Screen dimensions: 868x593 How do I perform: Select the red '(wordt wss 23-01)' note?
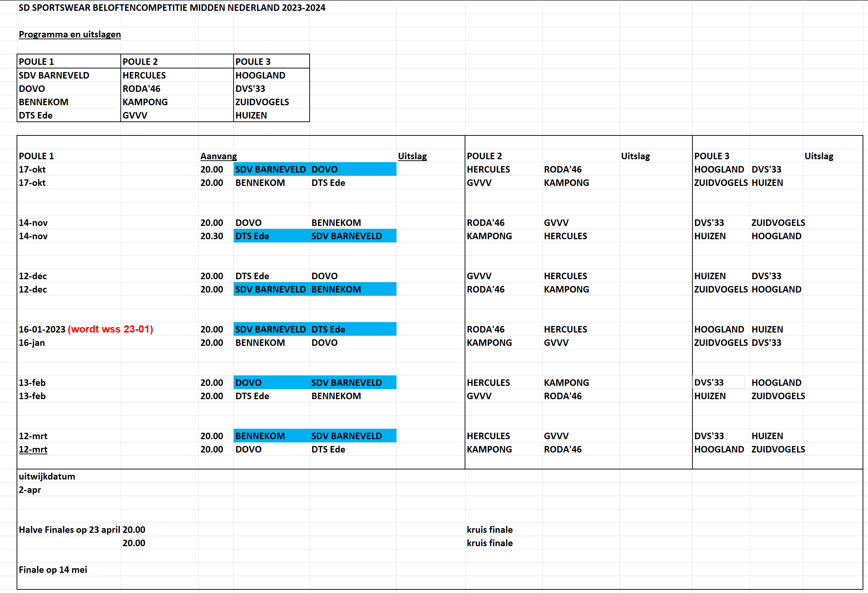[111, 329]
